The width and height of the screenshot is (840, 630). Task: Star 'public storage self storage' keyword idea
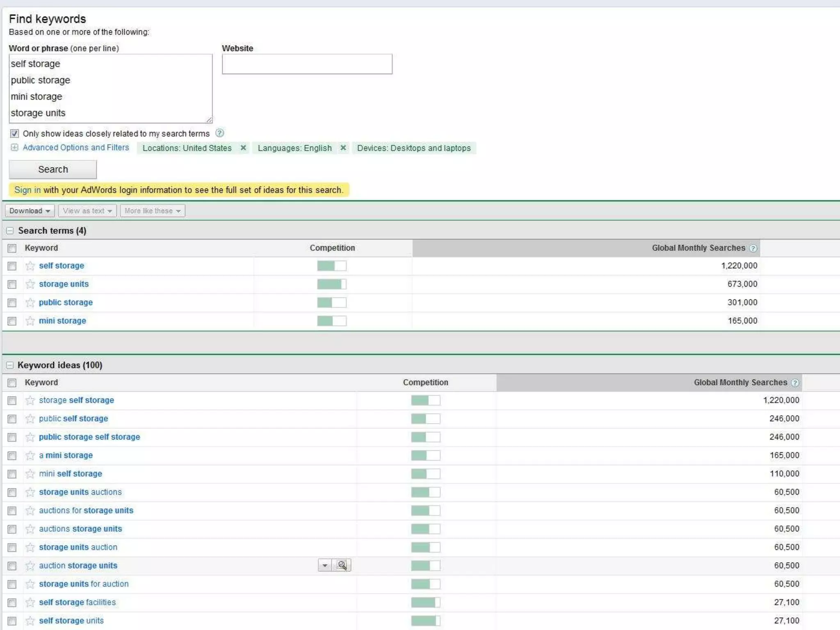coord(30,437)
